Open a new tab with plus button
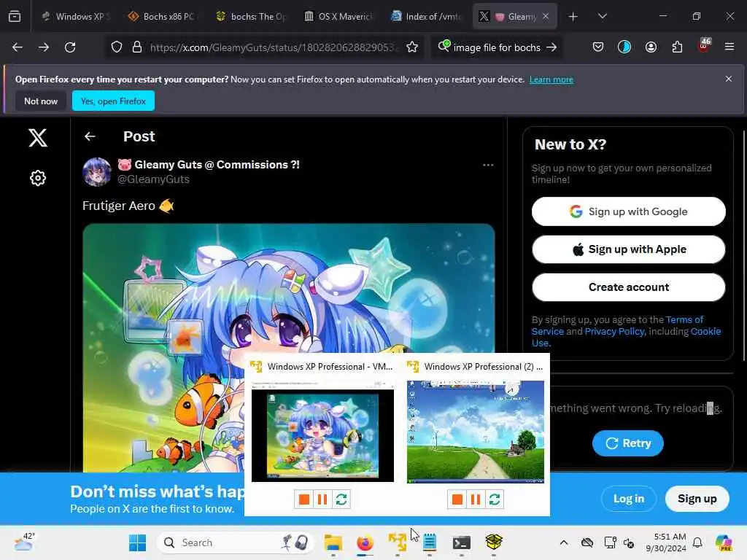Screen dimensions: 747x560 pos(573,17)
